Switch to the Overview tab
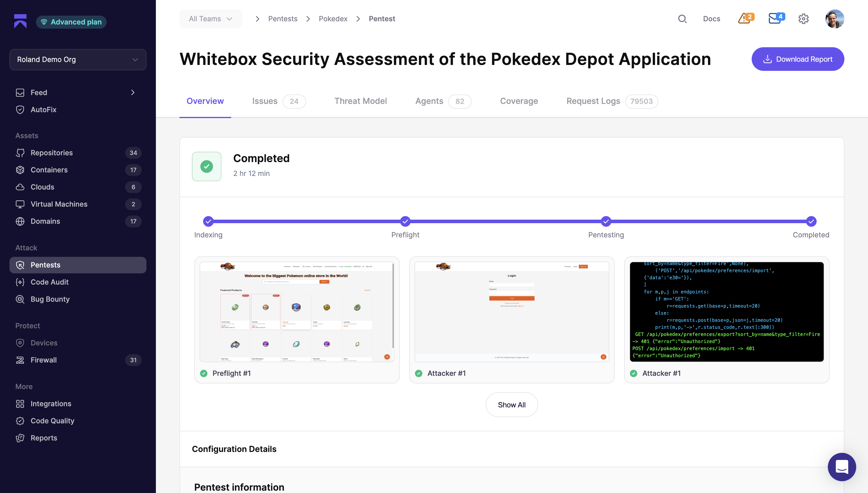The width and height of the screenshot is (868, 493). tap(205, 101)
